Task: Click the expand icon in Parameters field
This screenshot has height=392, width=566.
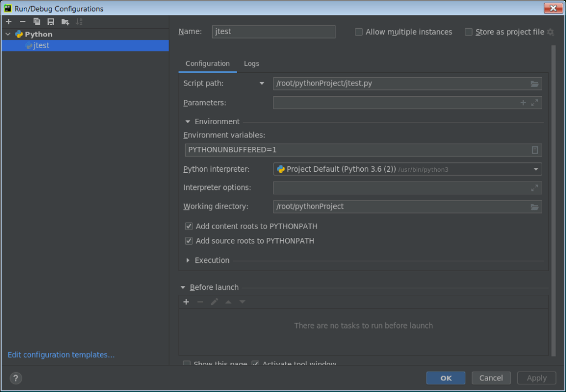Action: [x=534, y=103]
